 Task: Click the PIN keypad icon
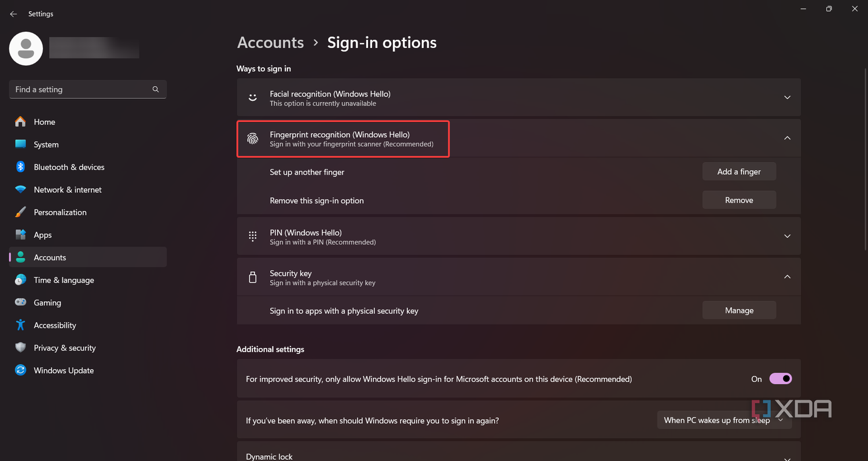pyautogui.click(x=253, y=236)
